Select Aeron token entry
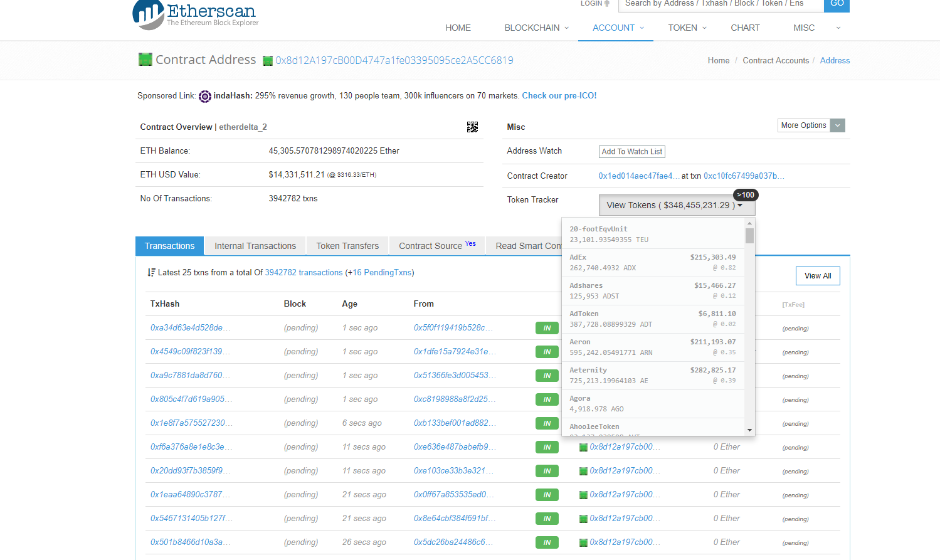The width and height of the screenshot is (940, 560). click(x=653, y=347)
